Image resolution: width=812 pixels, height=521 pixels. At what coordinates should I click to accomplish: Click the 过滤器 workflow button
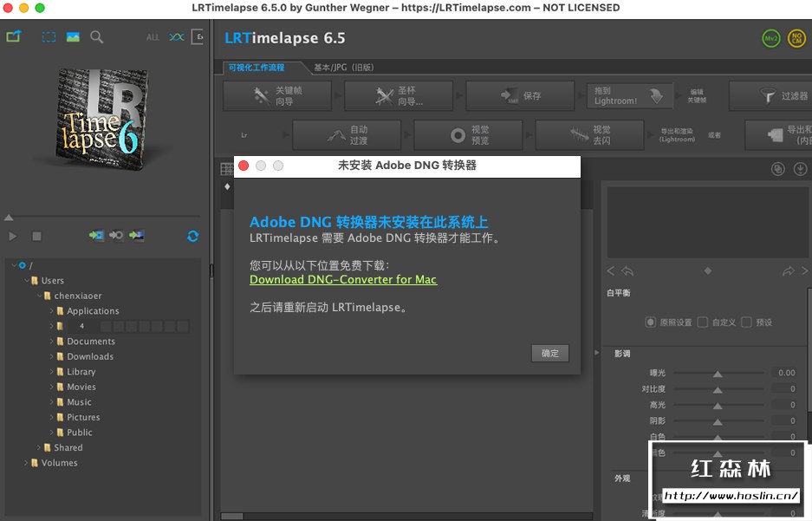pyautogui.click(x=770, y=96)
